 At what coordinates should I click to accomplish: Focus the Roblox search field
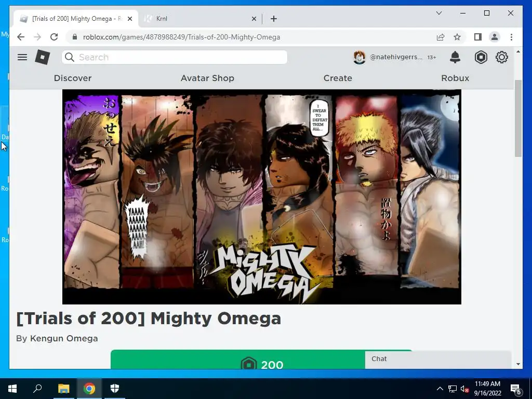(175, 57)
